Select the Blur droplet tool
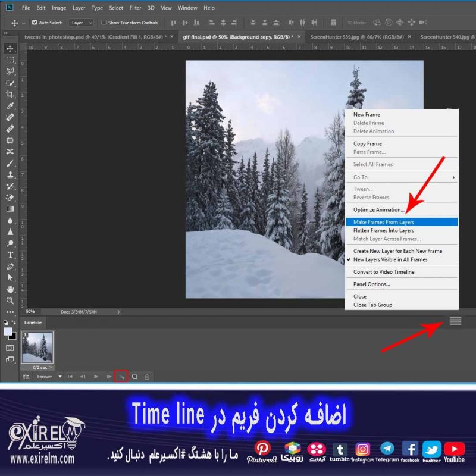476x476 pixels. click(x=10, y=220)
